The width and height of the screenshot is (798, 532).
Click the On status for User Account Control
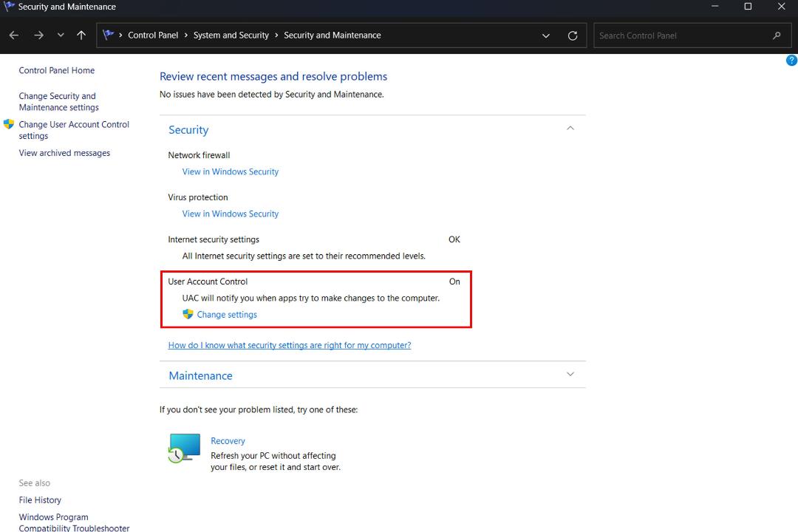tap(454, 282)
